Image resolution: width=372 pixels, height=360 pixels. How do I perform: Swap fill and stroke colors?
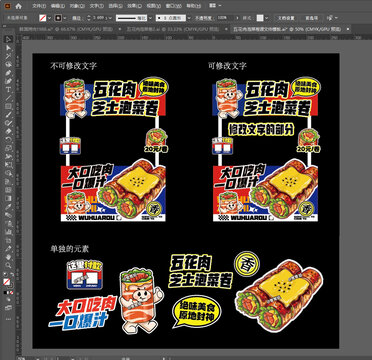pyautogui.click(x=11, y=274)
